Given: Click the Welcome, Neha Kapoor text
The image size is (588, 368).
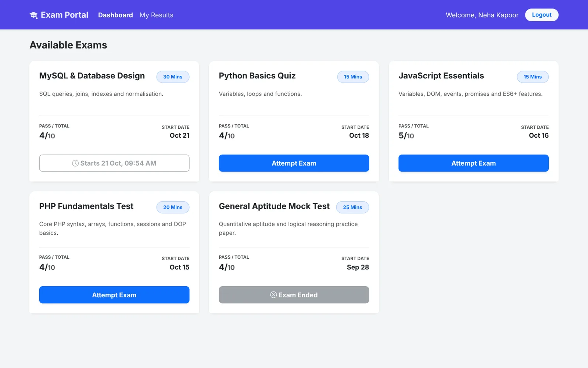Looking at the screenshot, I should click(x=482, y=15).
